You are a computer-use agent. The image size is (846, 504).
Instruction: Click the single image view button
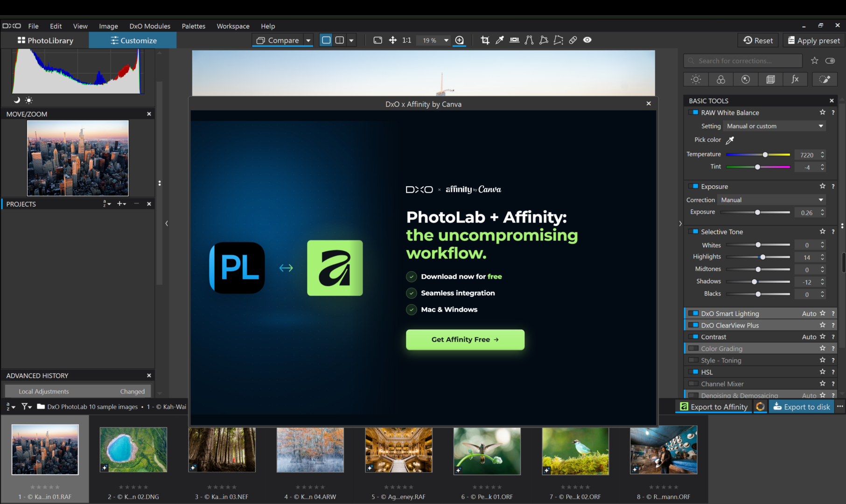(x=326, y=40)
